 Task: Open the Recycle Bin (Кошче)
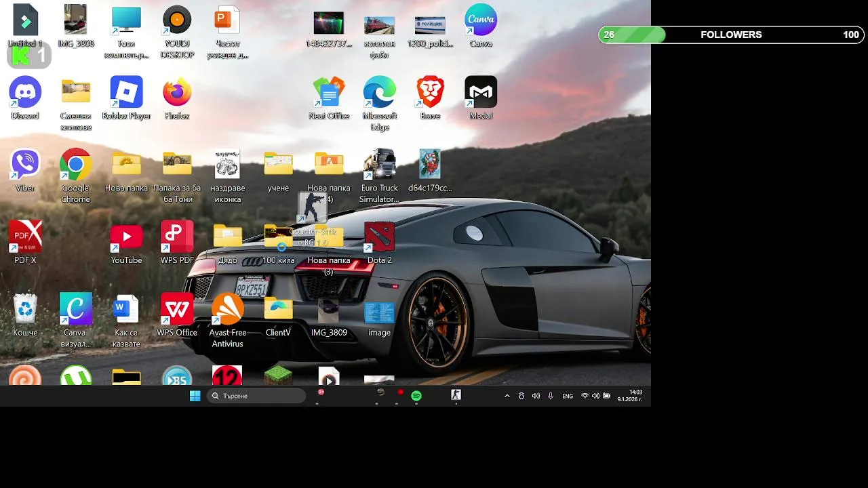point(25,310)
